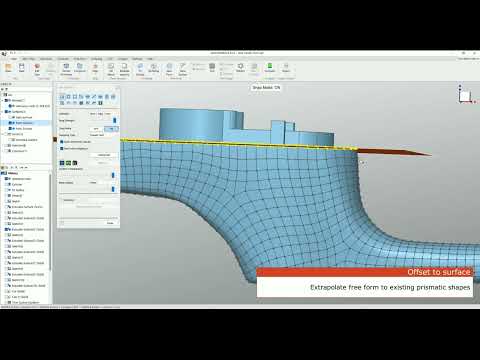
Task: Click the orientation axis gizmo in the viewport
Action: point(466,95)
